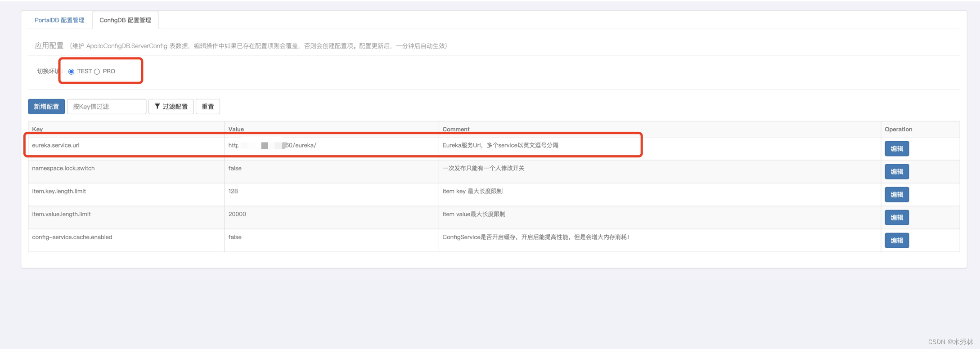Select the PRO environment radio button
Image resolution: width=980 pixels, height=349 pixels.
click(97, 72)
